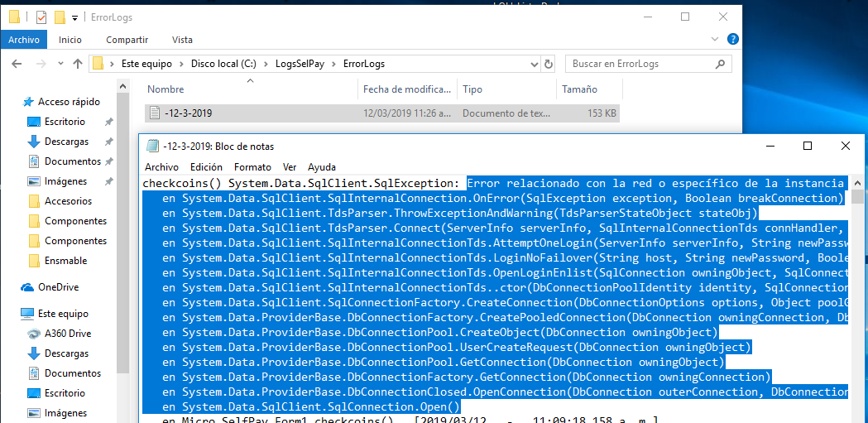Click the Notepad vertical scrollbar up arrow

pos(857,183)
